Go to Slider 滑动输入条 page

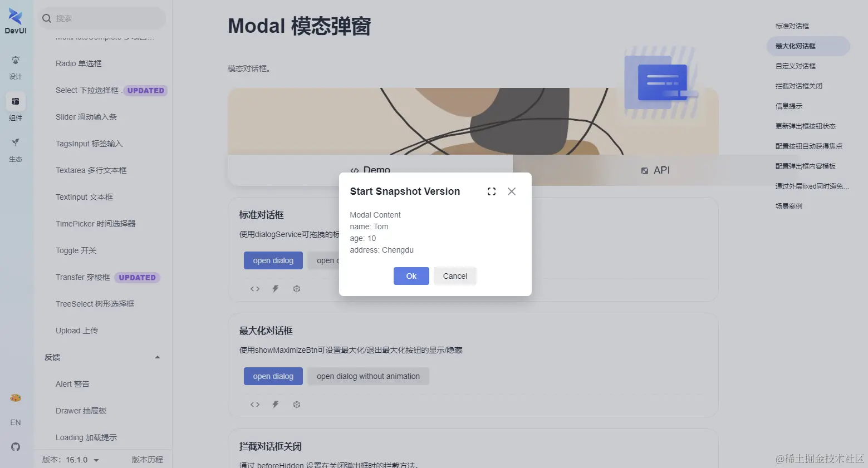(x=86, y=117)
